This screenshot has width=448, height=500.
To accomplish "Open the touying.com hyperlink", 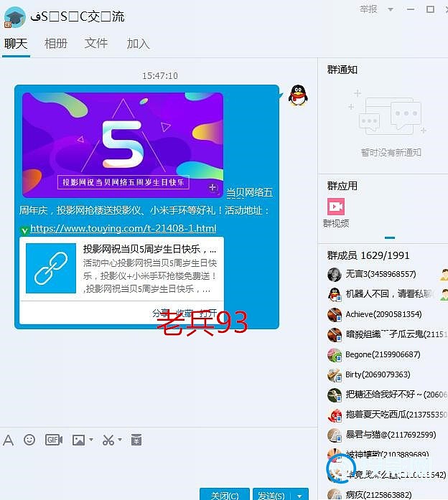I will click(x=123, y=228).
